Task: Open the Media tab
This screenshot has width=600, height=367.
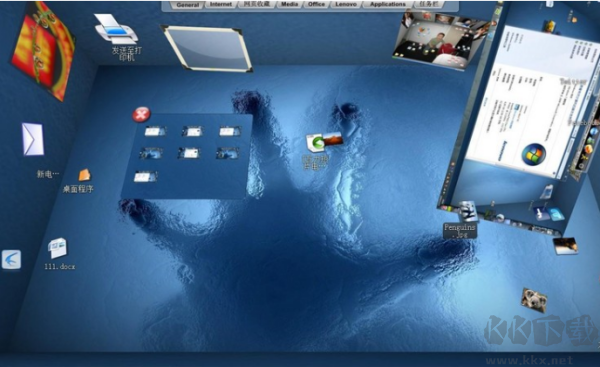Action: (289, 4)
